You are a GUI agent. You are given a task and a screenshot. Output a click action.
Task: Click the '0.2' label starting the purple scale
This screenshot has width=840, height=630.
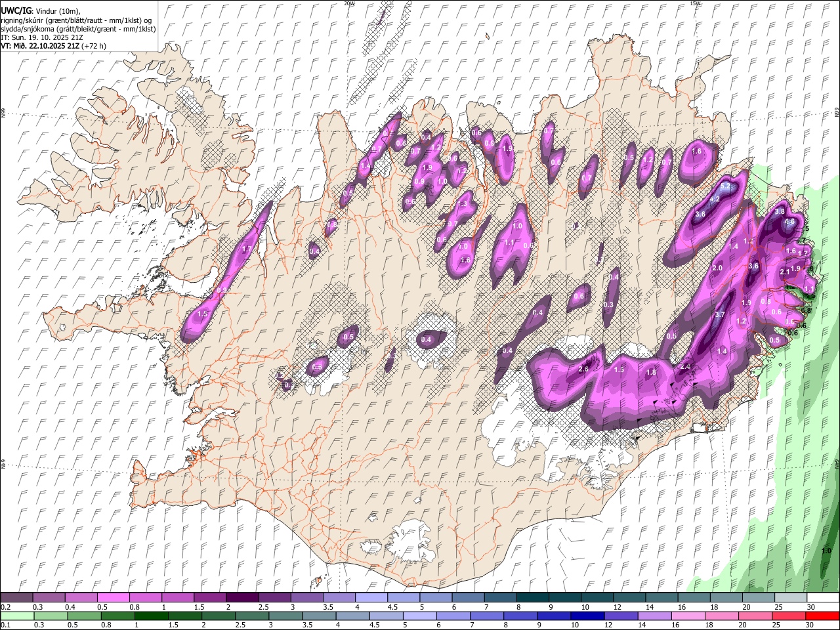[x=5, y=607]
